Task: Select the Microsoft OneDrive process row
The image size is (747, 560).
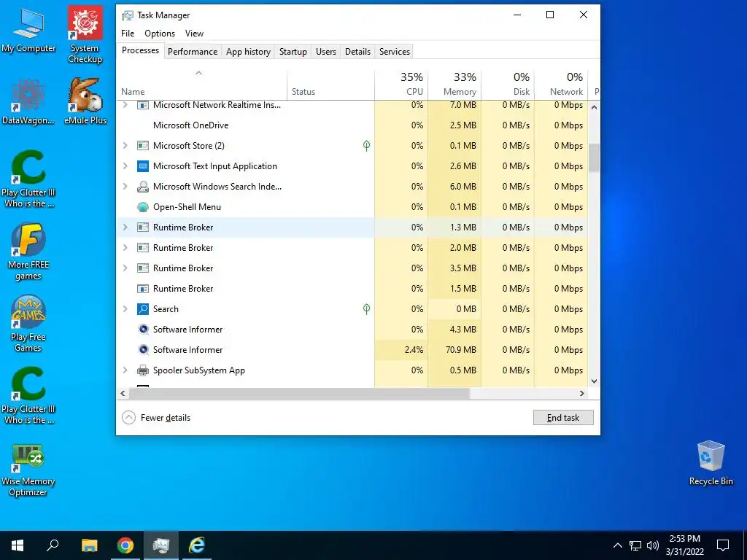Action: [352, 125]
